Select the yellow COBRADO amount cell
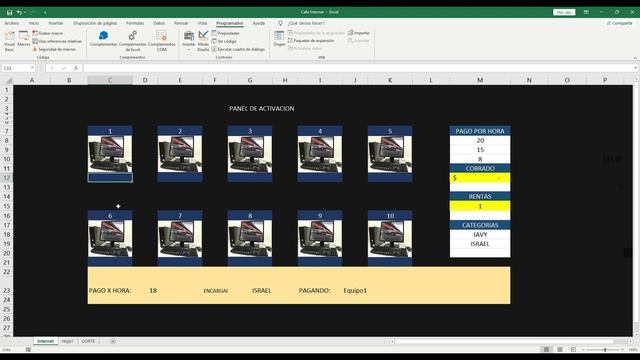This screenshot has width=640, height=360. (480, 178)
